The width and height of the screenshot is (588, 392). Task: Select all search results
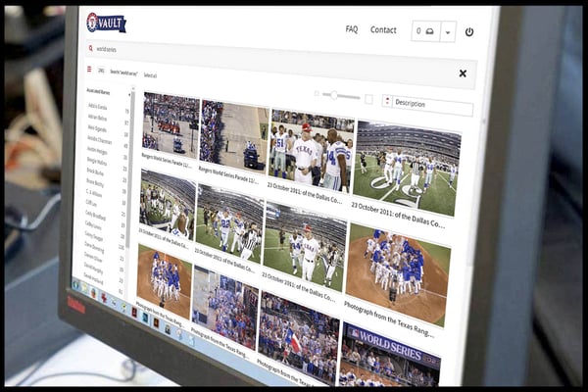tap(150, 75)
